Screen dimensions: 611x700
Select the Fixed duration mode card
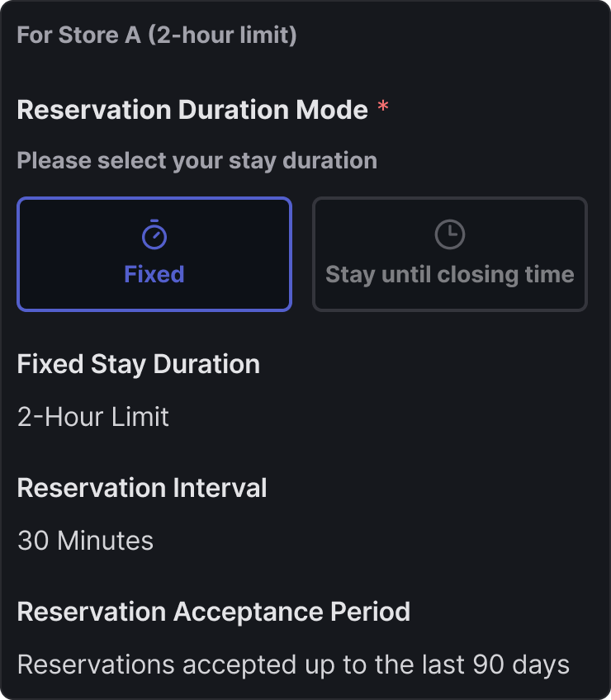pos(154,254)
